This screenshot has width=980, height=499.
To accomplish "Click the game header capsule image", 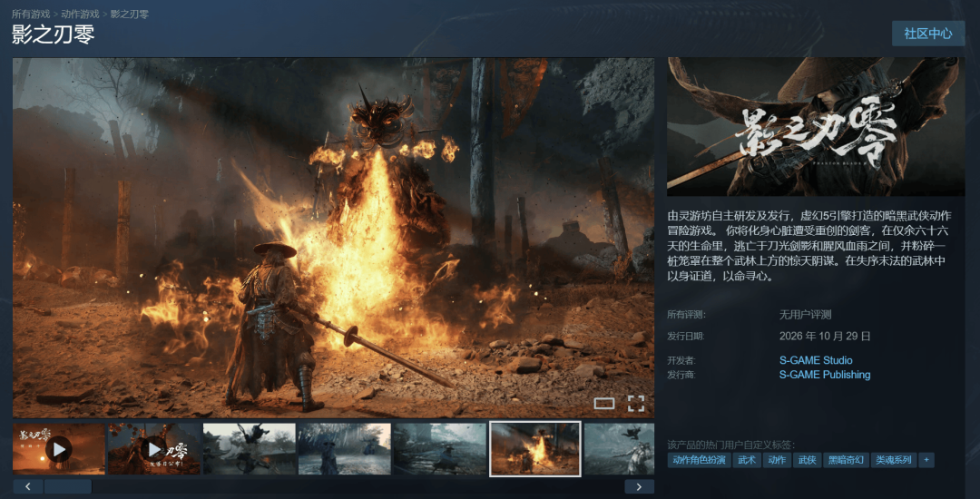I will point(817,127).
